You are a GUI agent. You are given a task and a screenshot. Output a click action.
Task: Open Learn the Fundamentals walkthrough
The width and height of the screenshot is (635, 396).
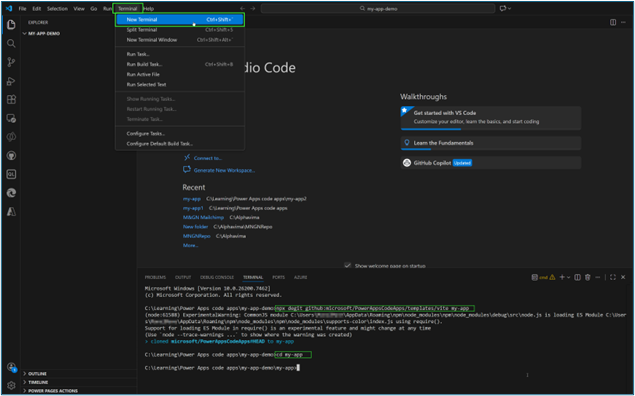491,143
